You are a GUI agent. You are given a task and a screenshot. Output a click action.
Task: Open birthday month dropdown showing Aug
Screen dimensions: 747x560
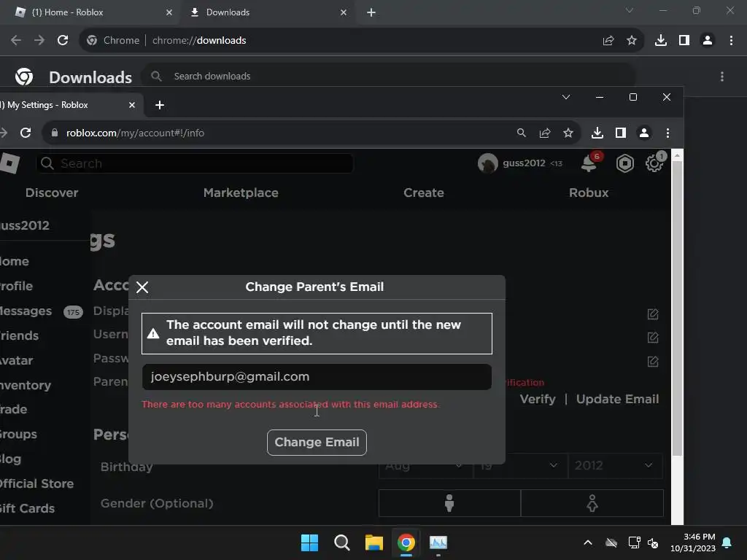point(425,466)
